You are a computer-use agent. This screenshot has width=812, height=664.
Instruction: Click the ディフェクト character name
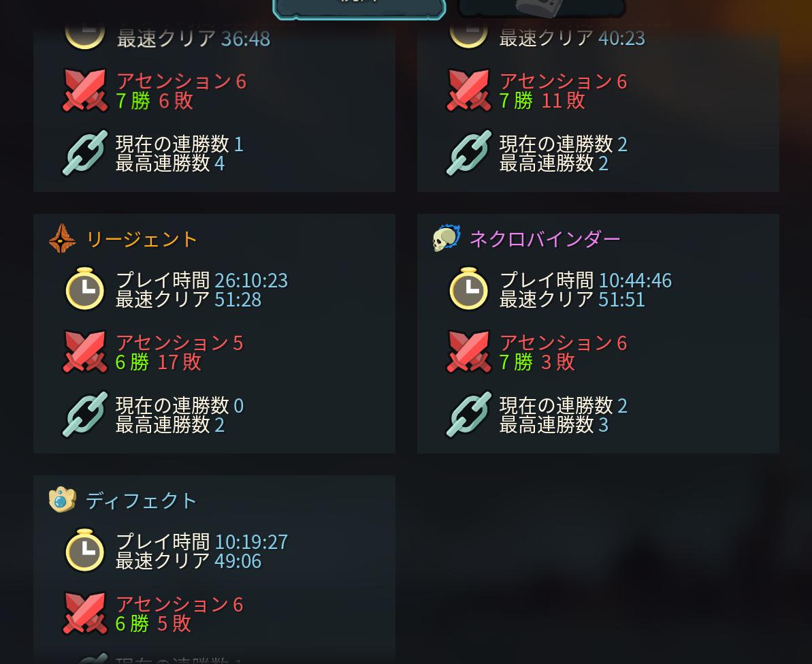click(142, 501)
